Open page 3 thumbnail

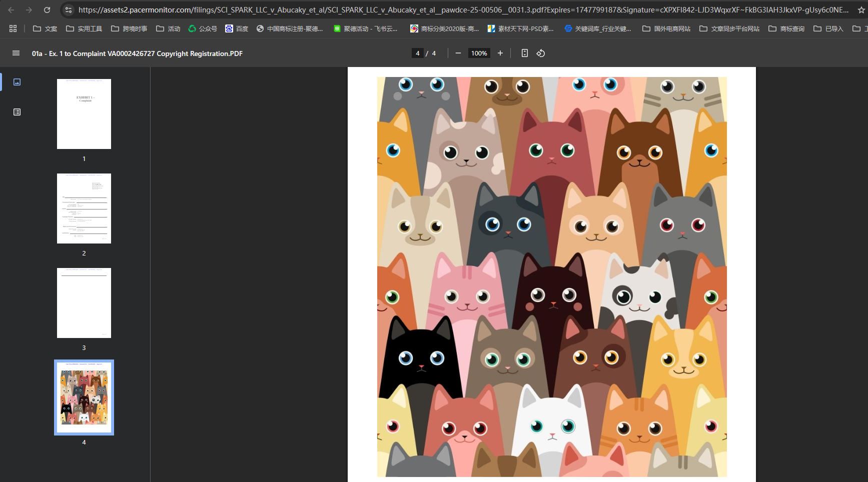click(84, 303)
